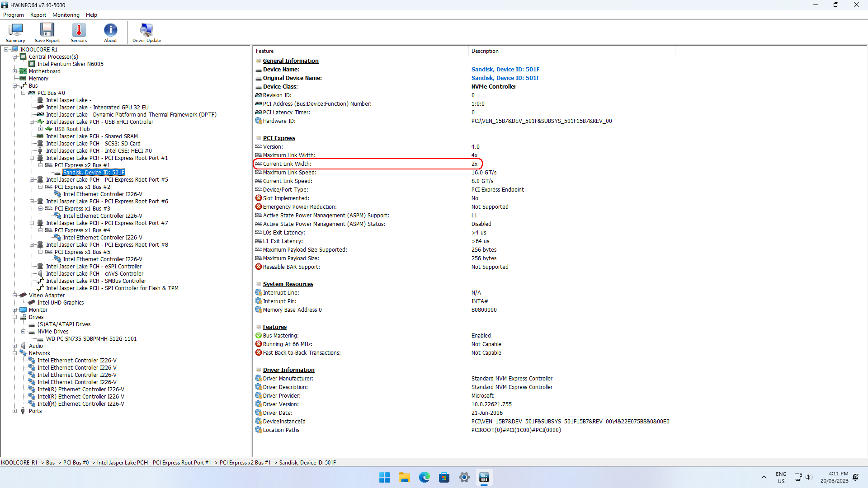The image size is (868, 488).
Task: Open the Sensors thermometer icon
Action: pyautogui.click(x=79, y=33)
